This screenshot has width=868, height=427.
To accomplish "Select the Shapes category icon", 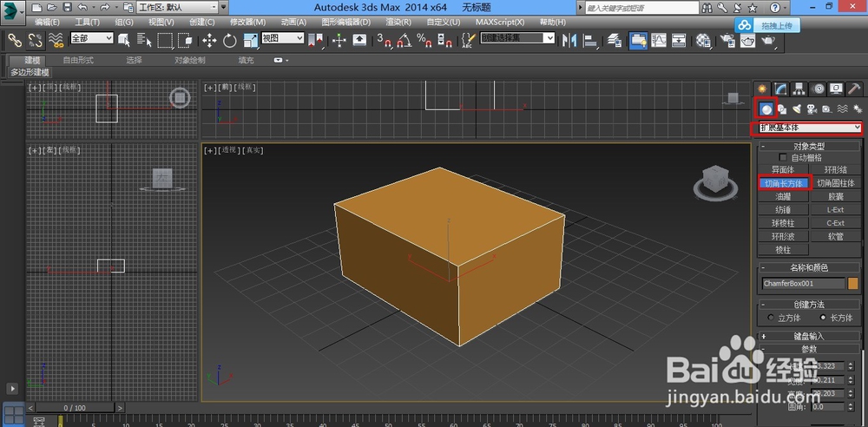I will click(x=782, y=109).
